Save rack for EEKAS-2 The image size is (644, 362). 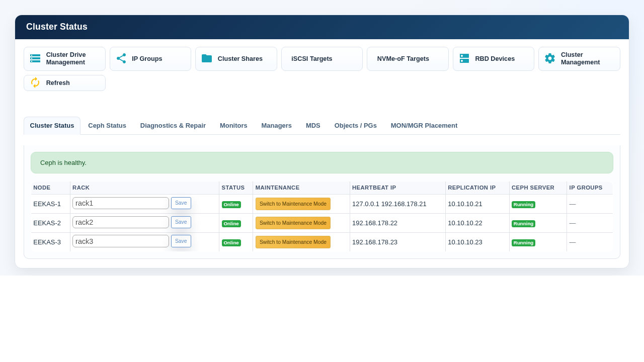click(181, 222)
